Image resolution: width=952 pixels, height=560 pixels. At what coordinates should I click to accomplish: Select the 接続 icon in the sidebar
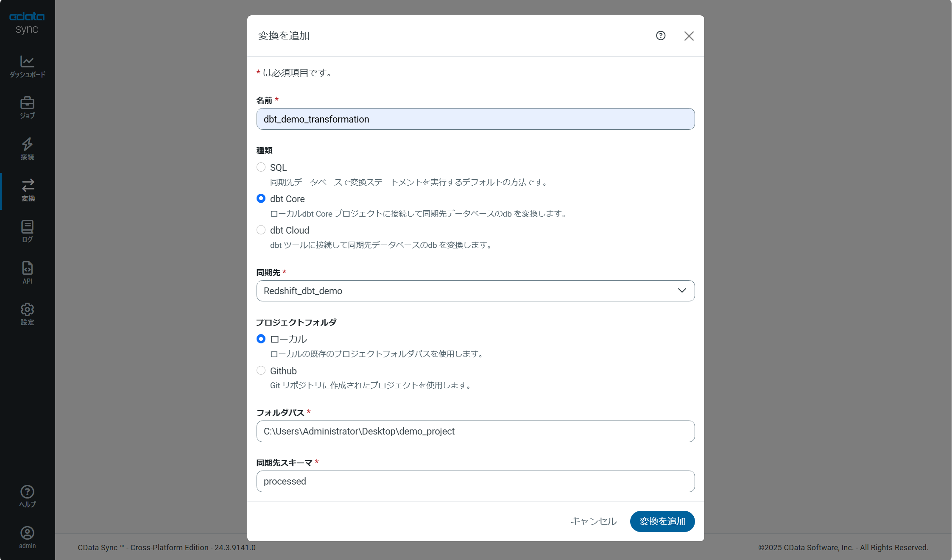pos(27,148)
